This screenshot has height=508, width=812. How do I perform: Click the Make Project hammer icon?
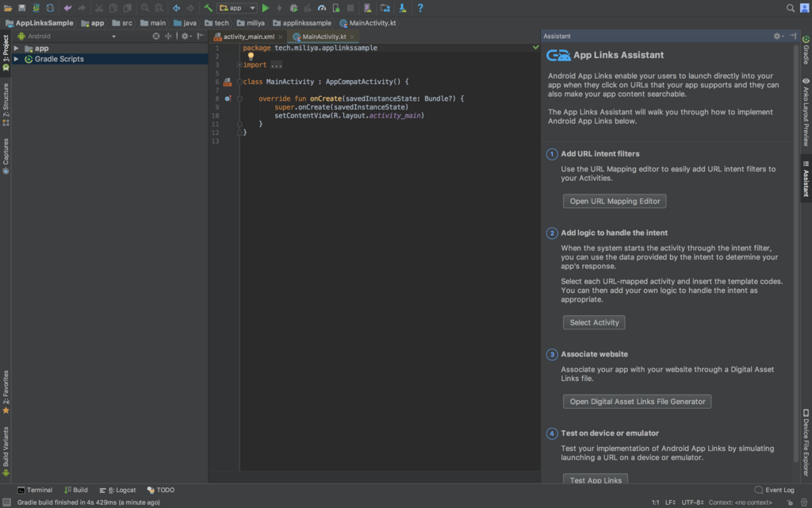coord(209,8)
